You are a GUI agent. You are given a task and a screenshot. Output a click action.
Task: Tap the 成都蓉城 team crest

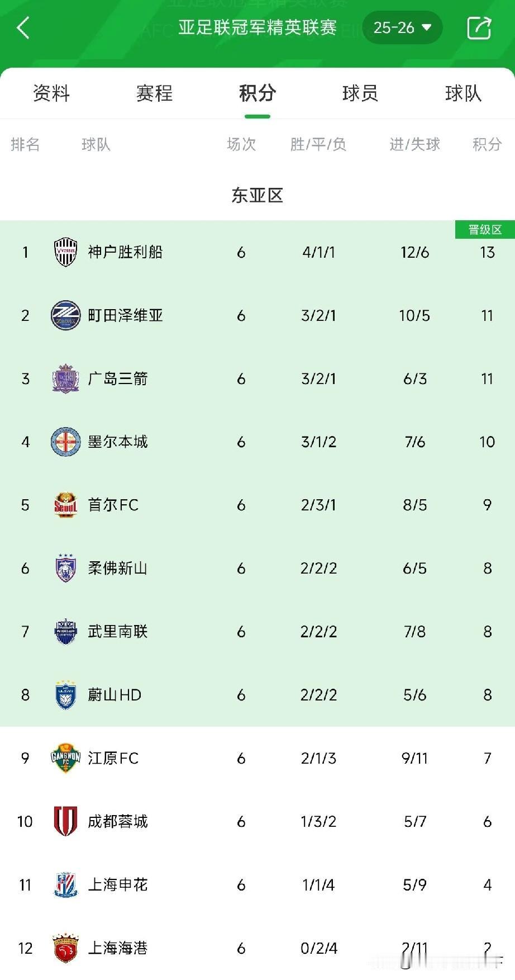click(65, 821)
